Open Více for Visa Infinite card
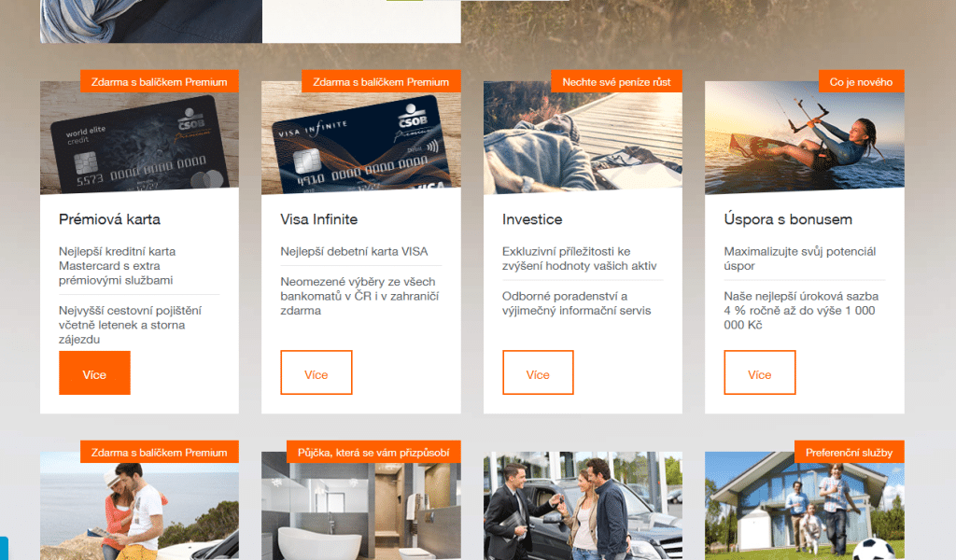 pos(316,372)
